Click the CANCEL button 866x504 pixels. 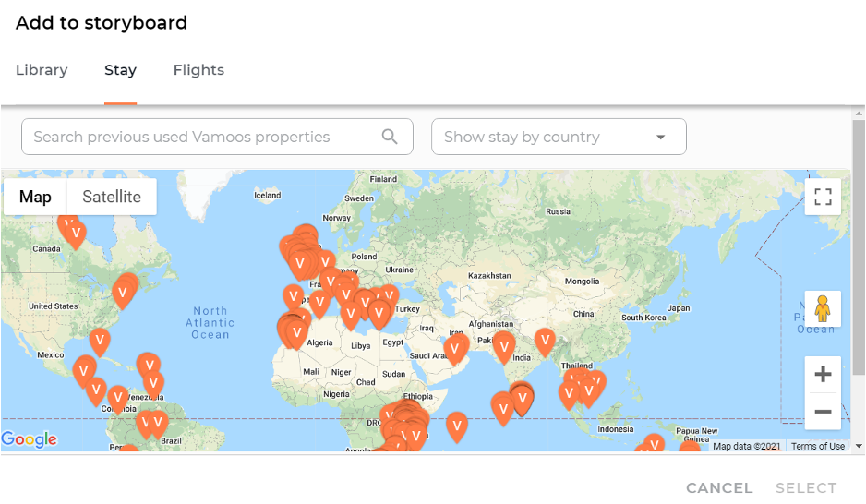719,488
